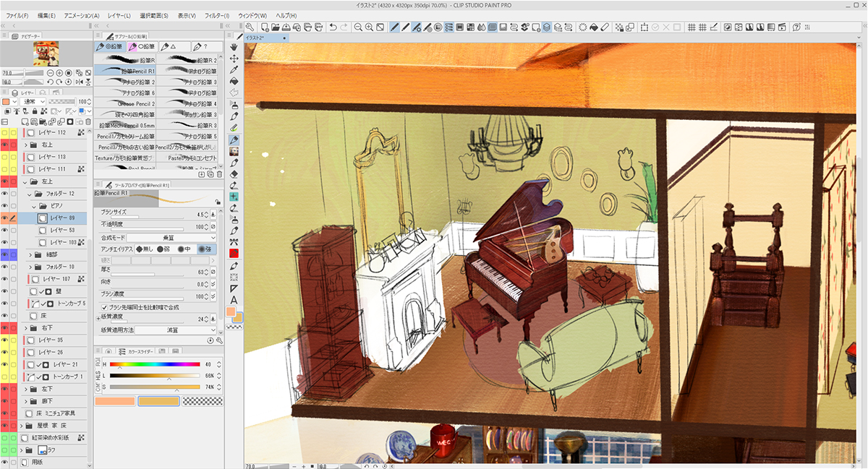Select the Hand (move canvas) tool
Screen dimensions: 868x469
[x=234, y=47]
